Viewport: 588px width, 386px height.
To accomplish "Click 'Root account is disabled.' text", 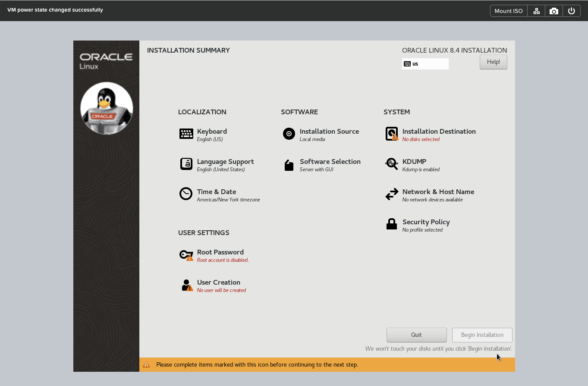I will (x=223, y=260).
